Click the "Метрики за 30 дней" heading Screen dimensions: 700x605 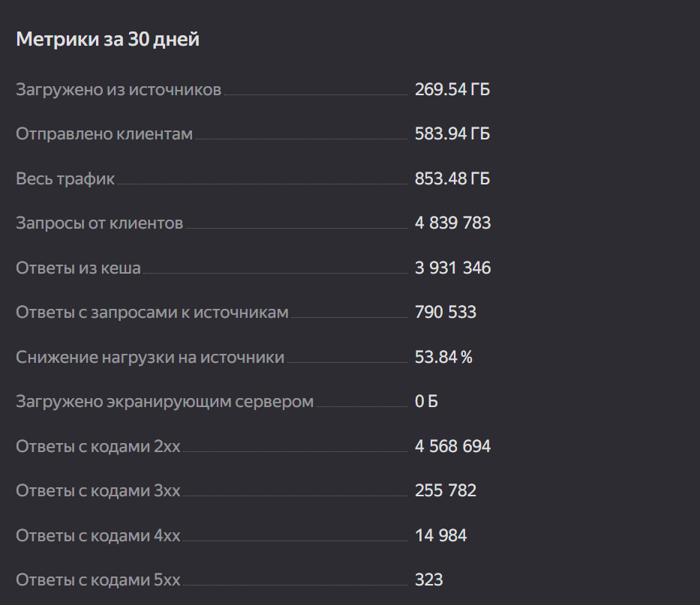coord(107,40)
